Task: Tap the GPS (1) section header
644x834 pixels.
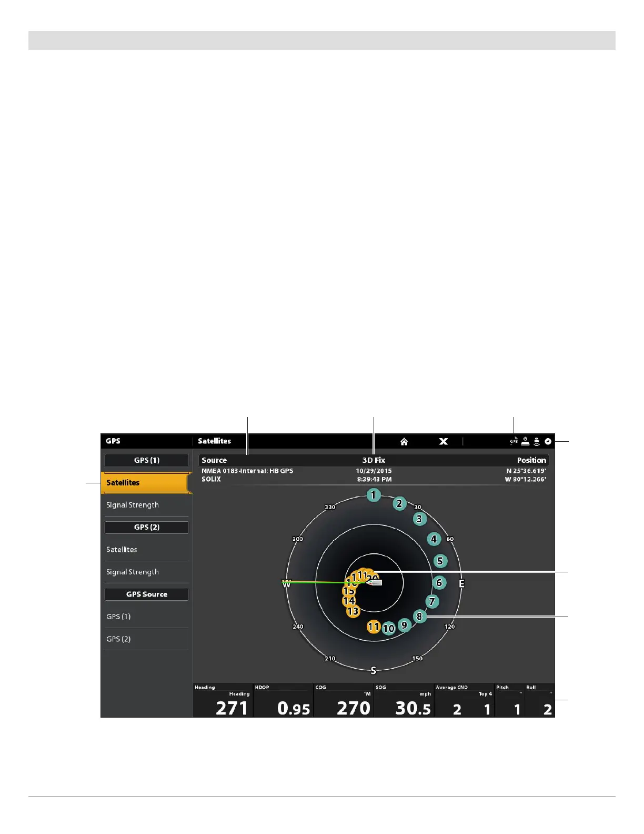Action: pyautogui.click(x=146, y=460)
